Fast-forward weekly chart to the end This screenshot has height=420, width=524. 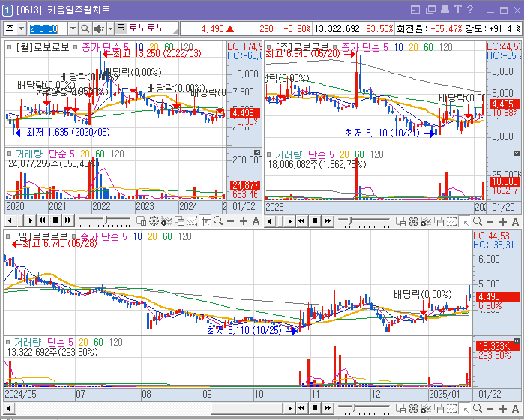328,221
